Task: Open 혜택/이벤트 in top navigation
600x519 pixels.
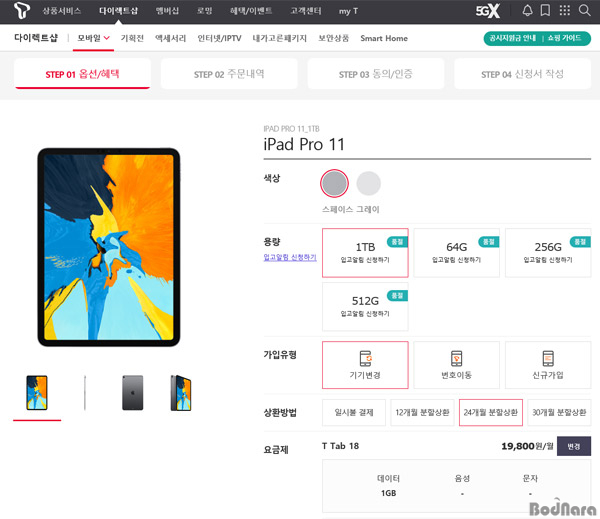Action: (251, 11)
